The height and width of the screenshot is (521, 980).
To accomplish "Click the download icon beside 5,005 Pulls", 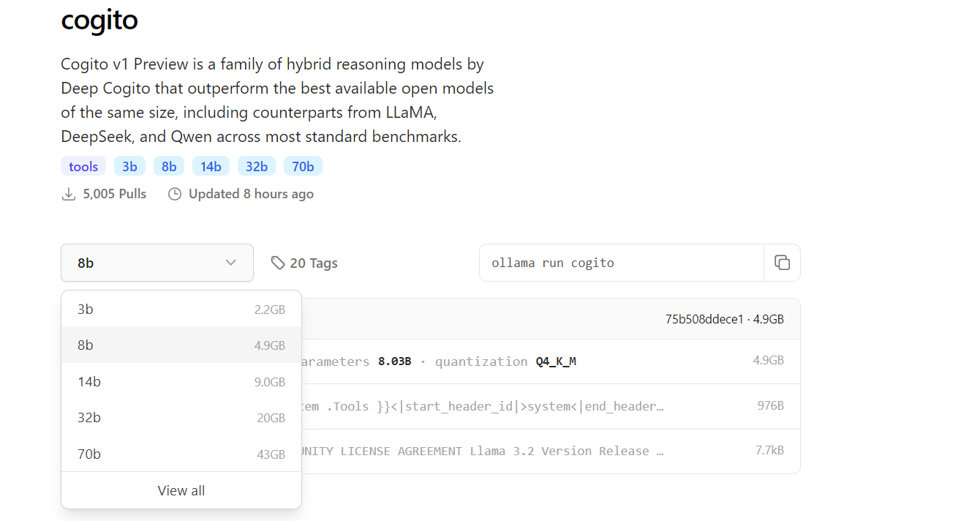I will pos(69,194).
